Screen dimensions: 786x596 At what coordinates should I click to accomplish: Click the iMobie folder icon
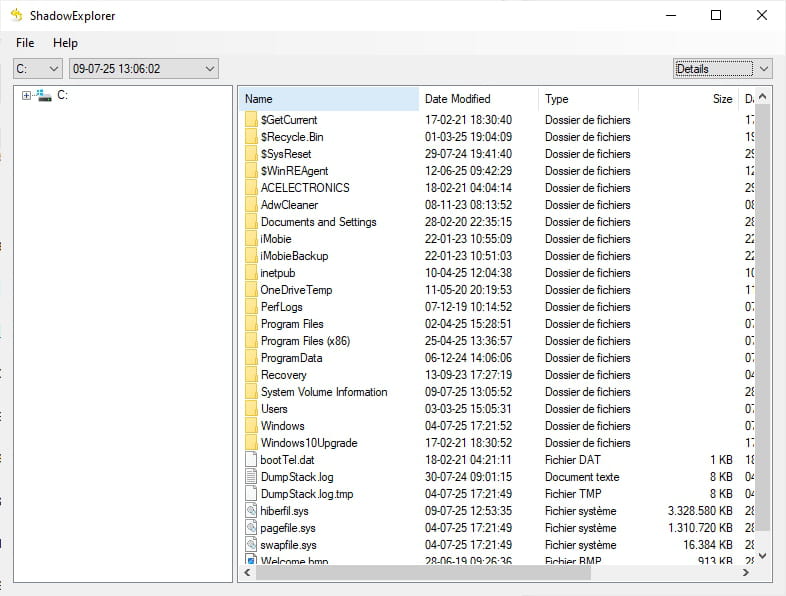point(251,239)
